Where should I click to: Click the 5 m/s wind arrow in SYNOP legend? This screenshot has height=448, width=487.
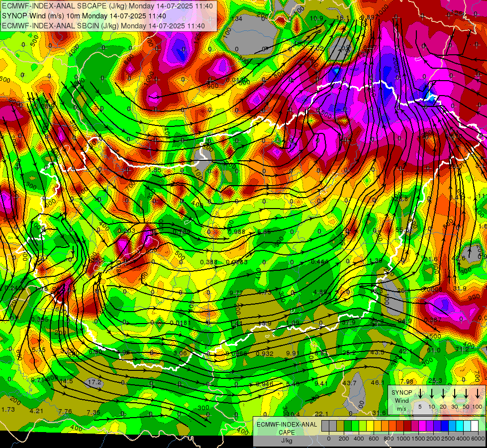[x=420, y=393]
